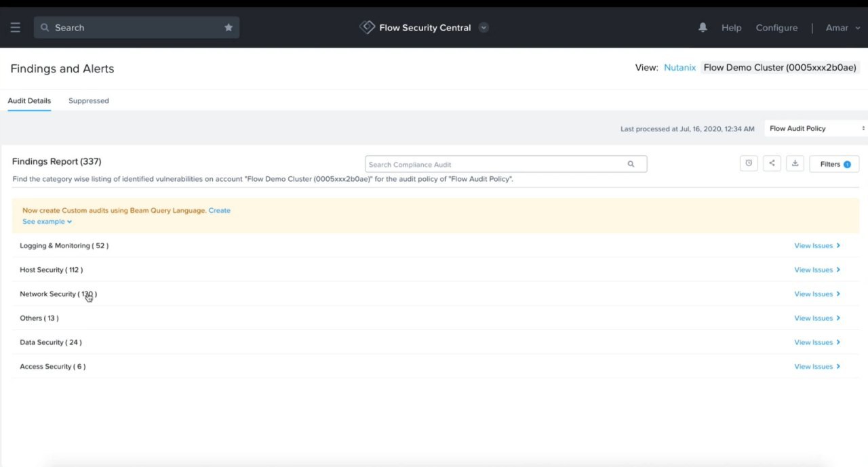Select the Network Security row label
Screen dimensions: 868x467
pos(58,294)
